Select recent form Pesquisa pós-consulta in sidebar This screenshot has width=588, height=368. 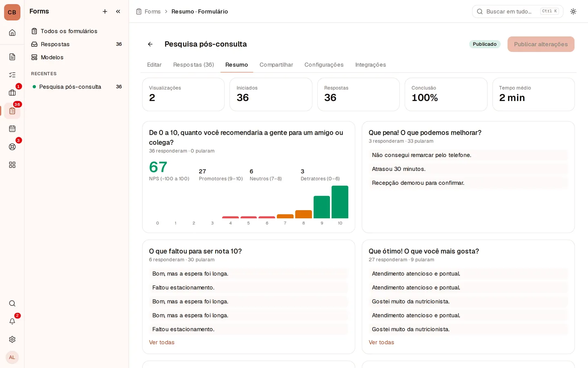(x=76, y=87)
